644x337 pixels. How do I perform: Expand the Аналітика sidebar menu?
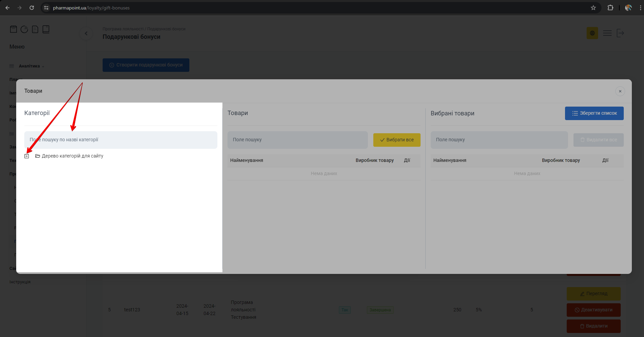click(x=31, y=66)
